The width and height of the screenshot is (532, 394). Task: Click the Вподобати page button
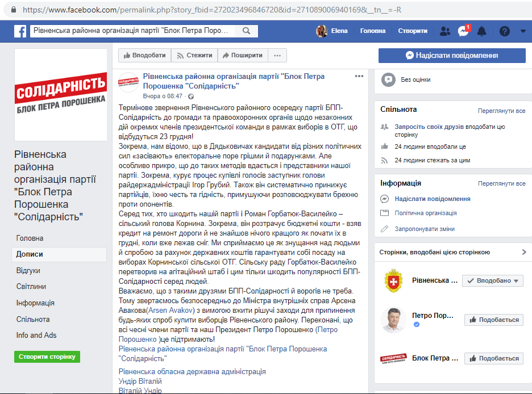[144, 55]
